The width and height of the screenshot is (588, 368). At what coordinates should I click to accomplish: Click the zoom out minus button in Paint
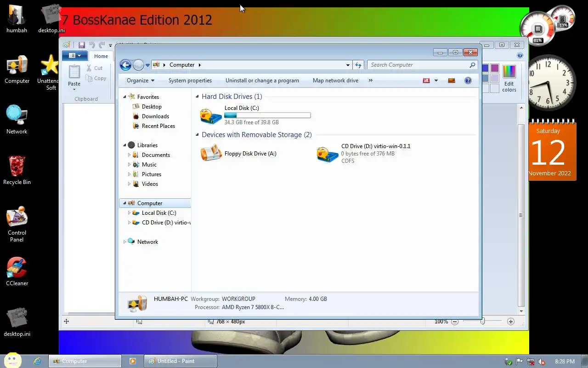pyautogui.click(x=455, y=322)
